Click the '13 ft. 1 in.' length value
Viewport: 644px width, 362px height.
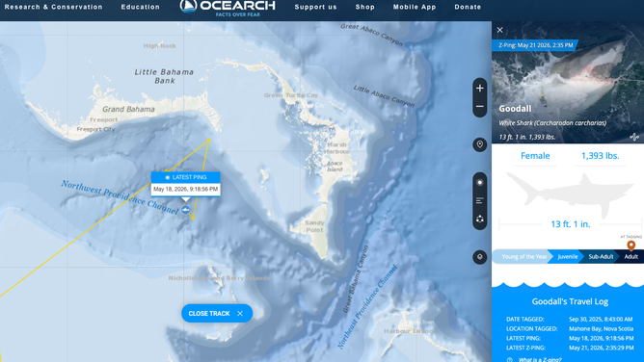(x=570, y=224)
